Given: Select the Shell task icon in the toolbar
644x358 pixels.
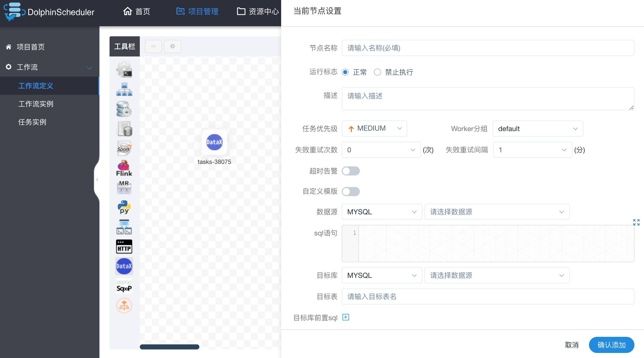Looking at the screenshot, I should 124,70.
